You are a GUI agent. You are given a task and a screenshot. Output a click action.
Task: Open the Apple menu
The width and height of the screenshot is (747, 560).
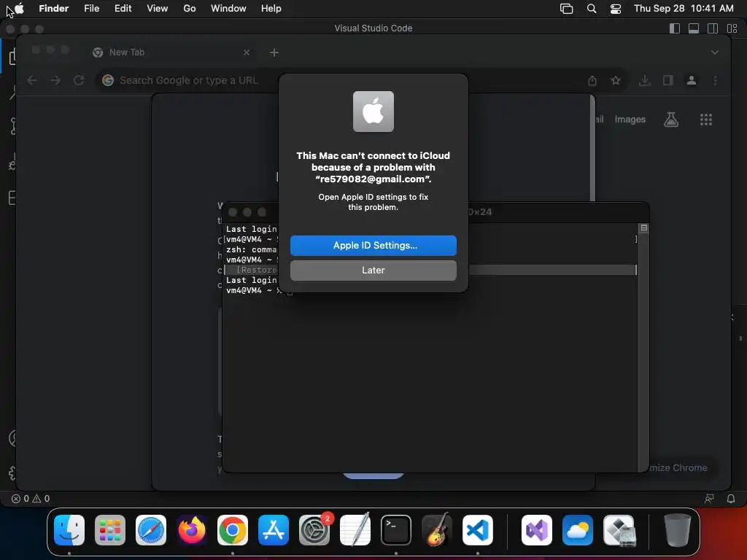[20, 8]
